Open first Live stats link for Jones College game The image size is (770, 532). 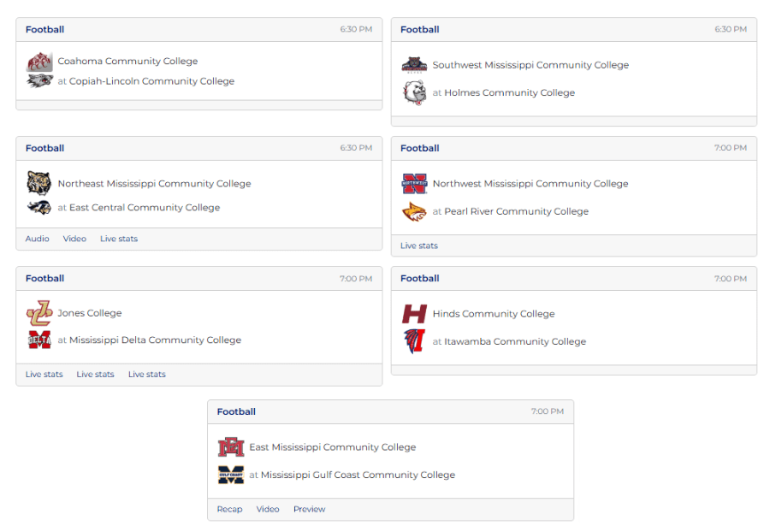click(44, 374)
